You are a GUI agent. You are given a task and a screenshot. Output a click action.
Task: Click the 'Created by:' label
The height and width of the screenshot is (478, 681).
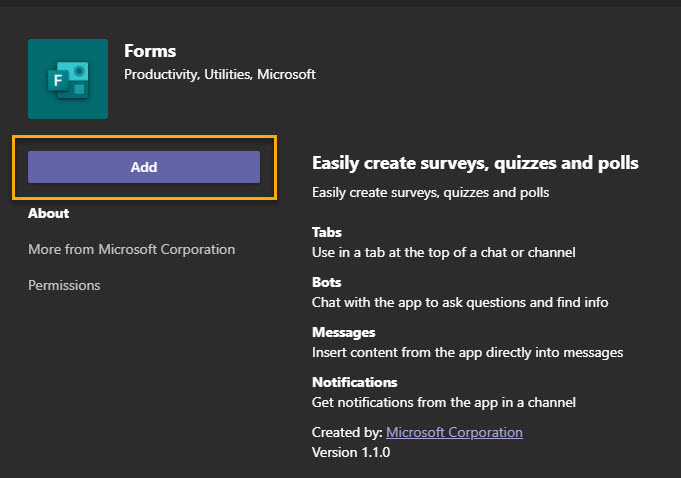coord(347,432)
